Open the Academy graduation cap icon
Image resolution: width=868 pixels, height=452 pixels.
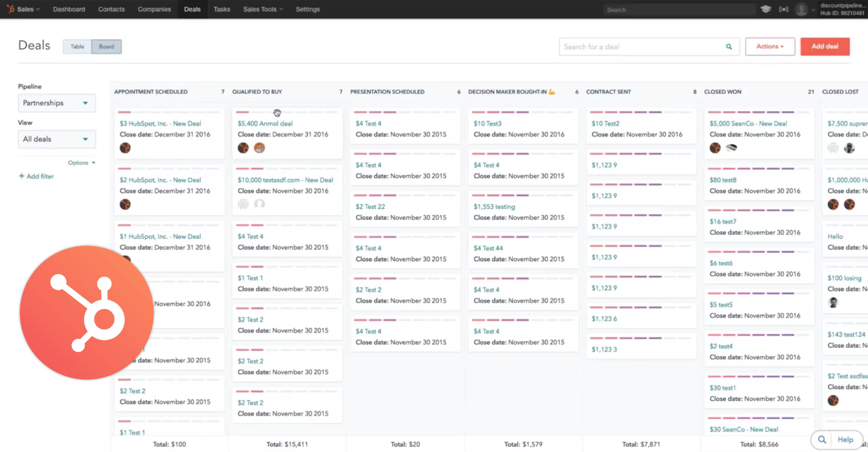[765, 9]
